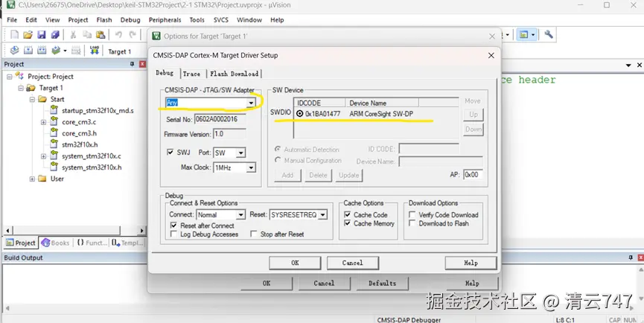Switch to the Trace tab

191,74
